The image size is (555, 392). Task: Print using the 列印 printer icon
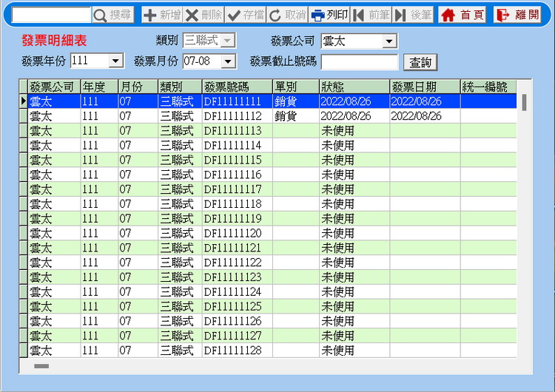(x=318, y=15)
